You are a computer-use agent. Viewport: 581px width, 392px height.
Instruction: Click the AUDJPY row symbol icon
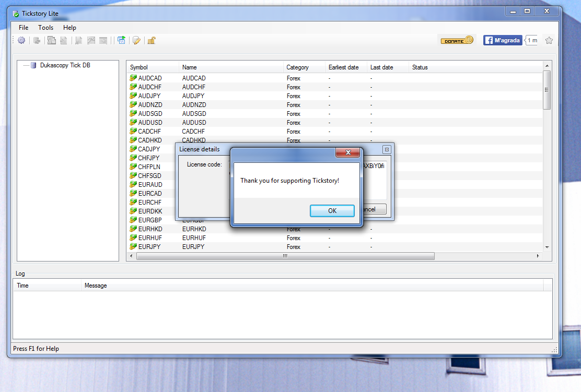coord(133,96)
